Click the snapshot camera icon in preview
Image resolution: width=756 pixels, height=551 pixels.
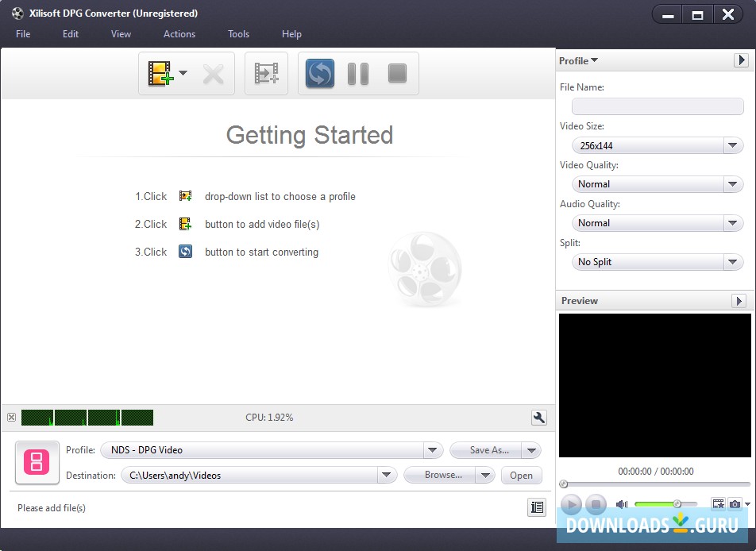(735, 504)
